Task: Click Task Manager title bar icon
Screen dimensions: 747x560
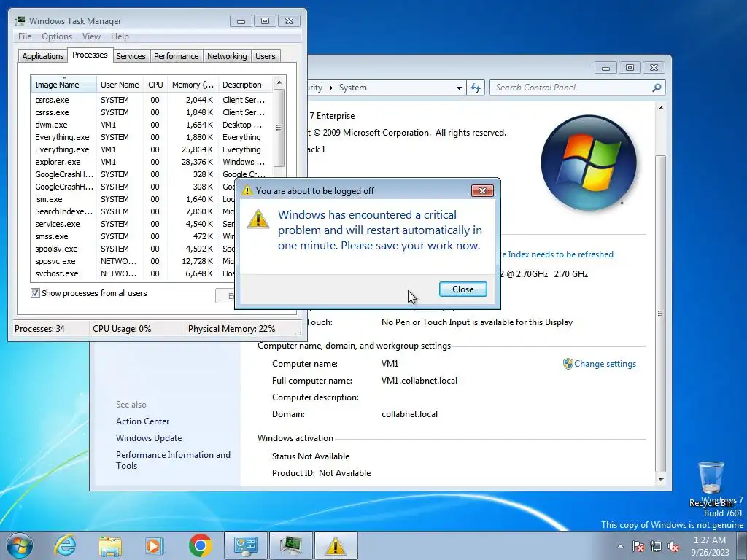Action: [x=20, y=21]
